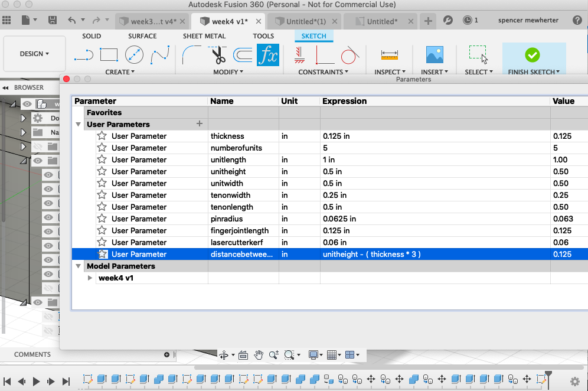Collapse the User Parameters group
The width and height of the screenshot is (588, 391).
79,124
